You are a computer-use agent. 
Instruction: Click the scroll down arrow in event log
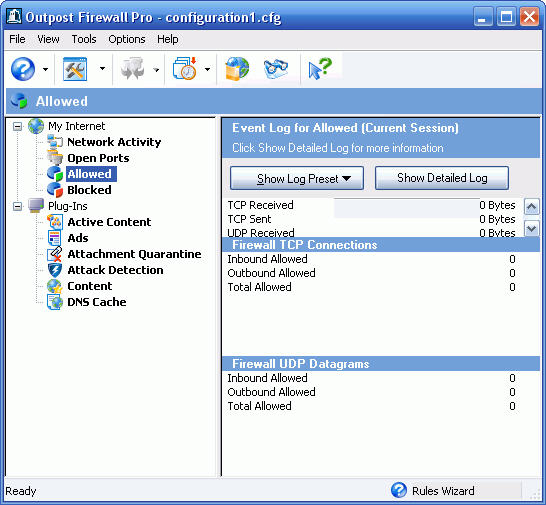[x=531, y=228]
